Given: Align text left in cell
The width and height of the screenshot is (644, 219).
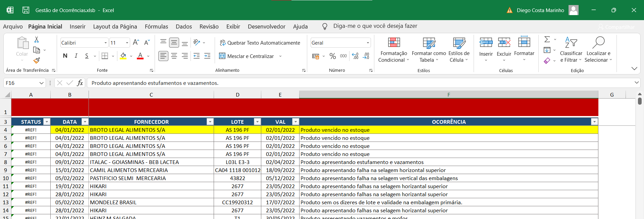Looking at the screenshot, I should pyautogui.click(x=163, y=56).
